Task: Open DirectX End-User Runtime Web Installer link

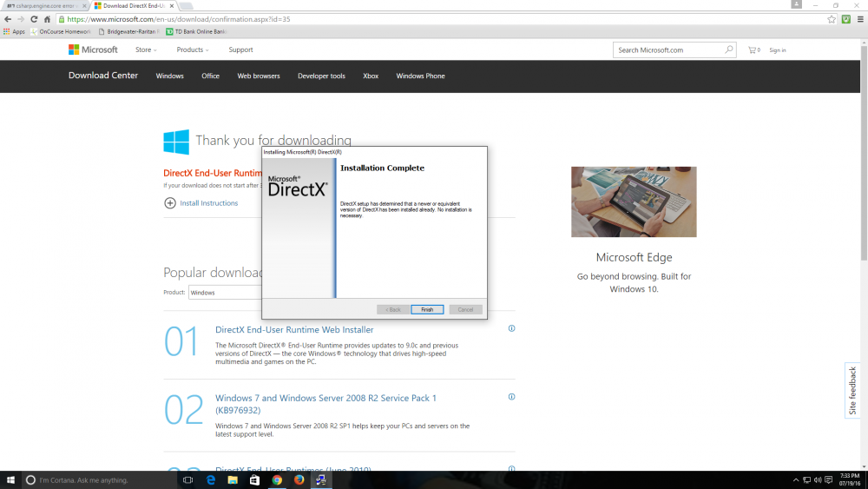Action: [x=294, y=329]
